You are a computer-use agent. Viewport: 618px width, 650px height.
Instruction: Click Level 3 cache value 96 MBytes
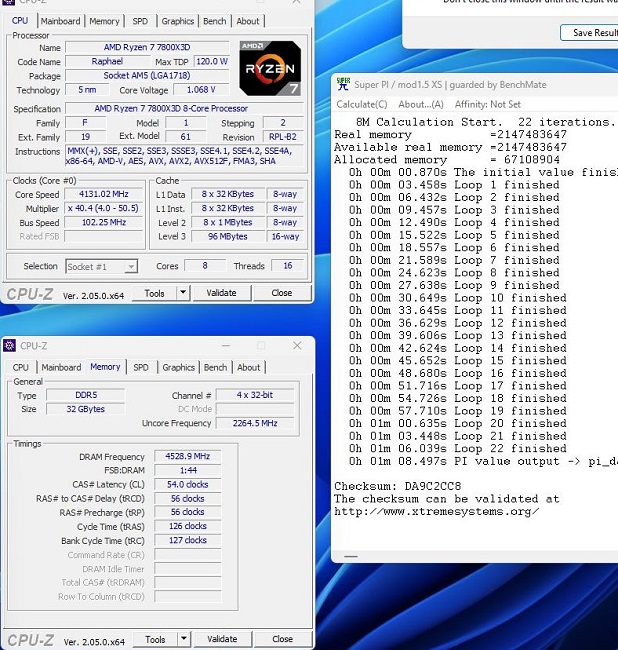228,236
